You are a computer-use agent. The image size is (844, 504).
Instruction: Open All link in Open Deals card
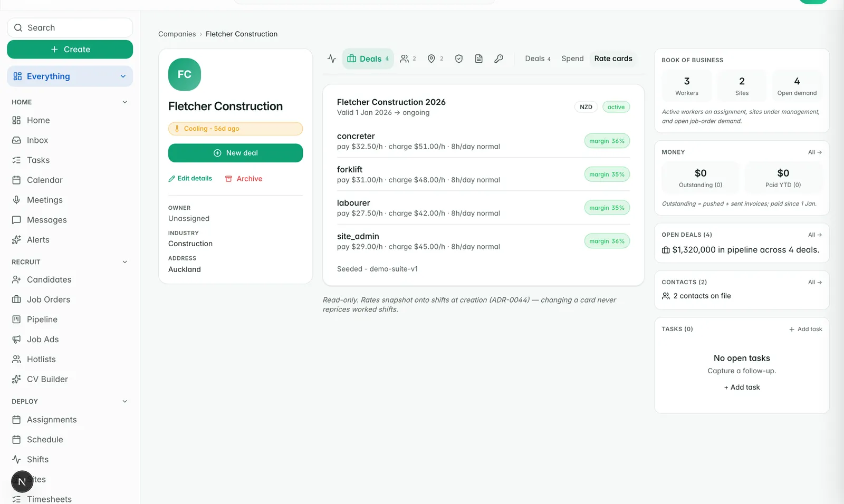[x=814, y=235]
